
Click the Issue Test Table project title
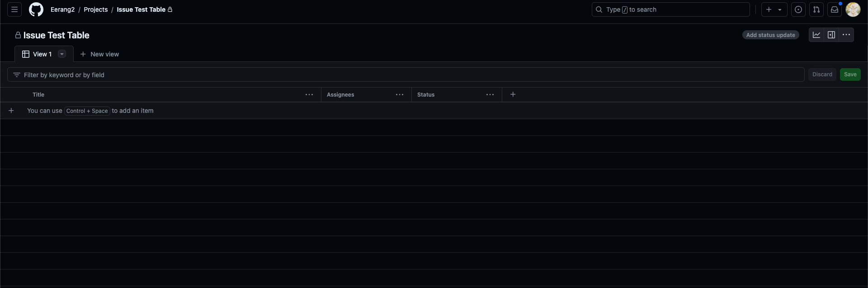tap(56, 35)
